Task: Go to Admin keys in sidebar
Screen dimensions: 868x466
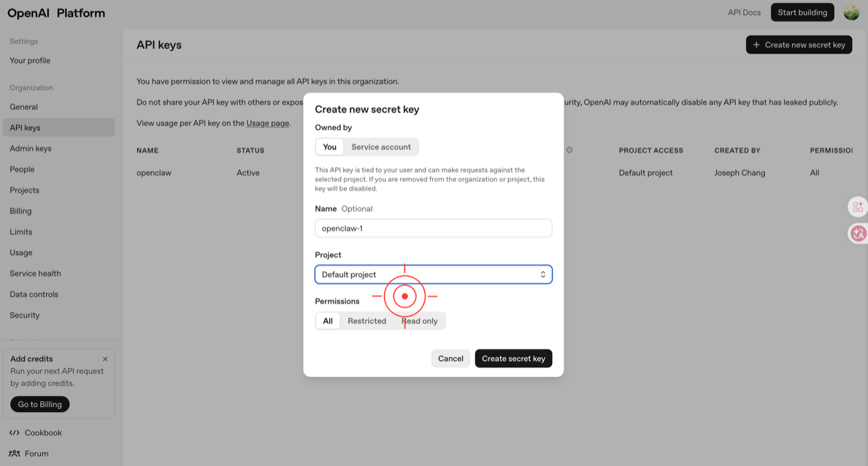Action: [31, 148]
